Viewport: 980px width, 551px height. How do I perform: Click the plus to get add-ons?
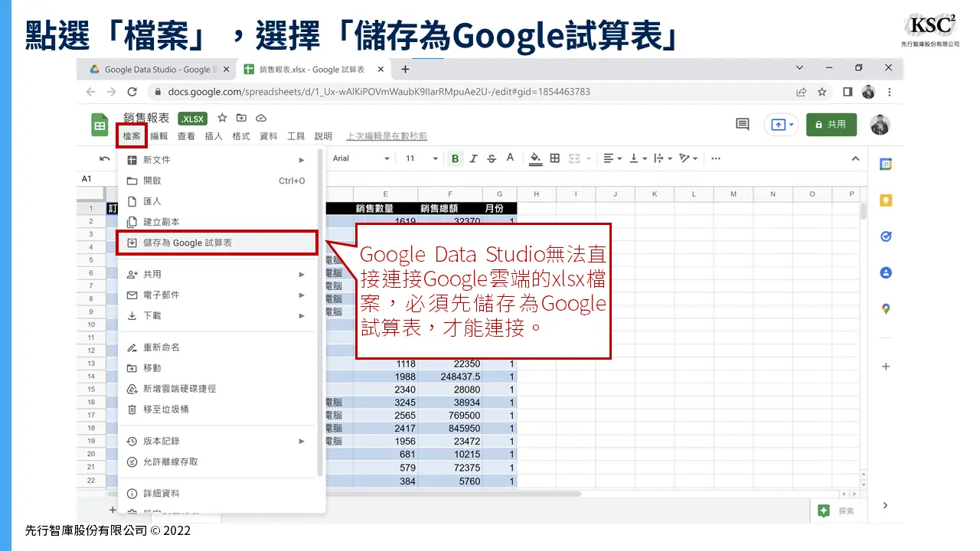(886, 367)
